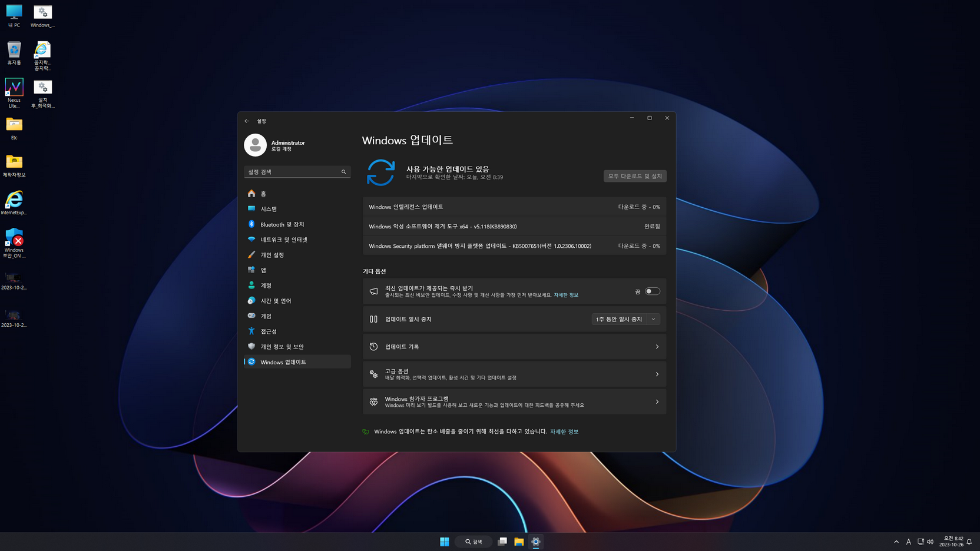The width and height of the screenshot is (980, 551).
Task: Click Windows Security platform update row
Action: (x=514, y=246)
